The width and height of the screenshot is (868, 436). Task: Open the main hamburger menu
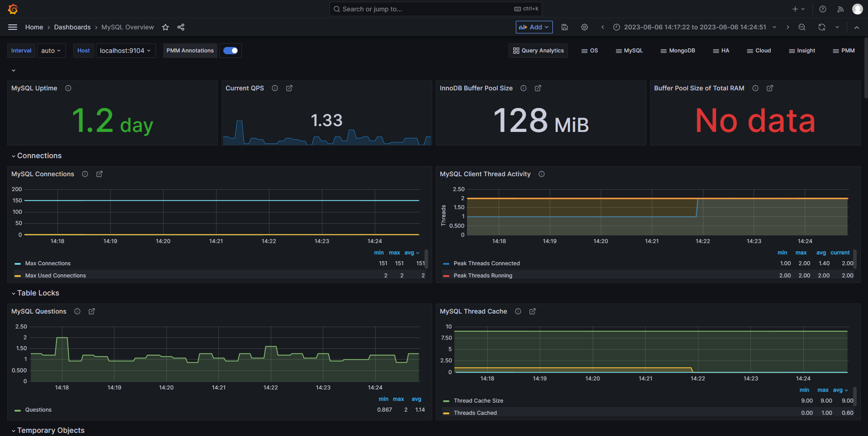[x=13, y=27]
